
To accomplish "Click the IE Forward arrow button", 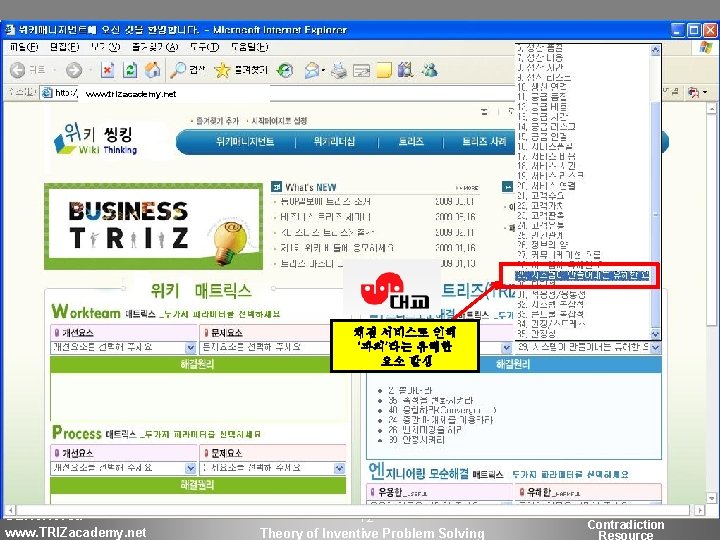I will [x=74, y=70].
